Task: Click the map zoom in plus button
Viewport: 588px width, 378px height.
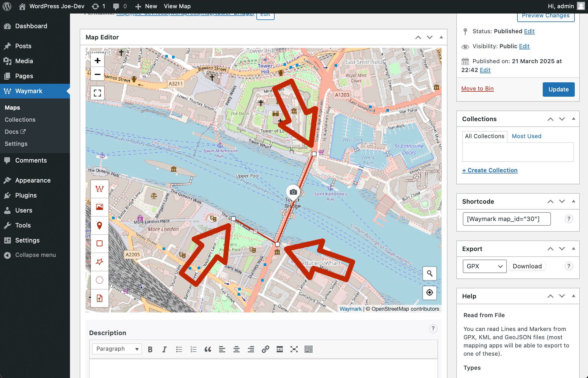Action: tap(97, 61)
